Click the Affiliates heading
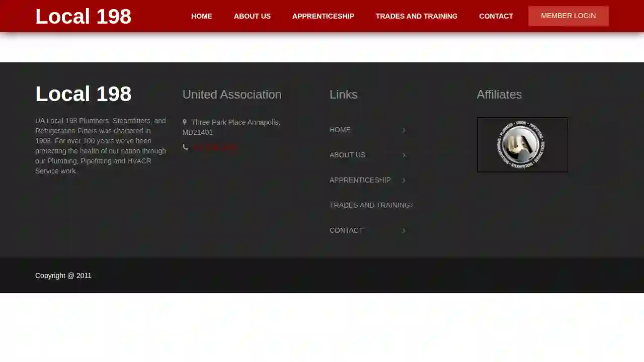 coord(499,95)
